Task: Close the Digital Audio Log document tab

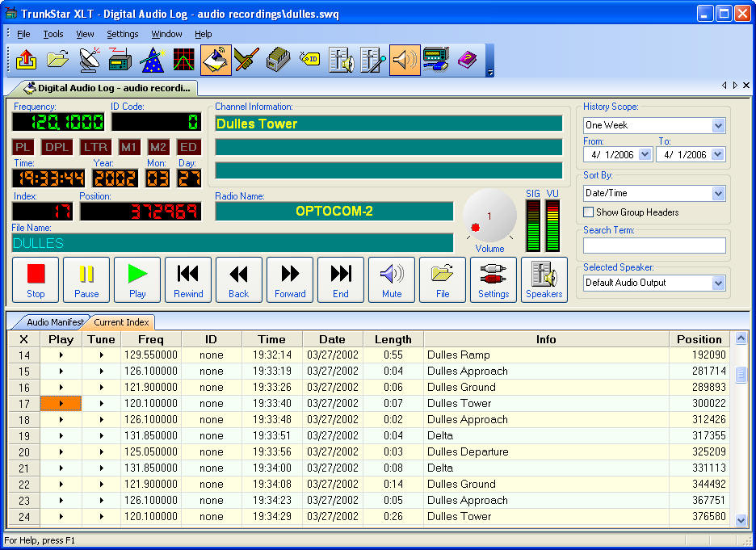Action: pos(746,86)
